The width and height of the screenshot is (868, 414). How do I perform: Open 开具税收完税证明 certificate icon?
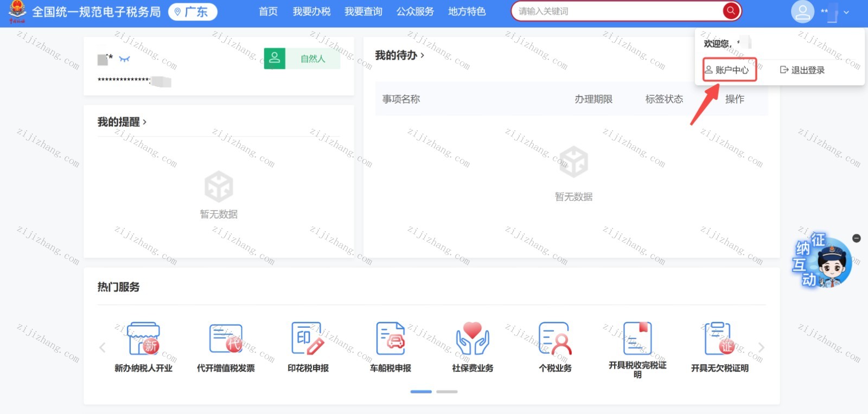(x=637, y=339)
